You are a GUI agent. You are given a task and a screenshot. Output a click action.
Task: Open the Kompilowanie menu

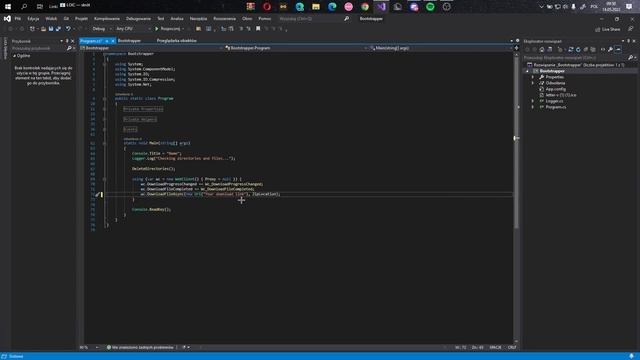click(107, 19)
